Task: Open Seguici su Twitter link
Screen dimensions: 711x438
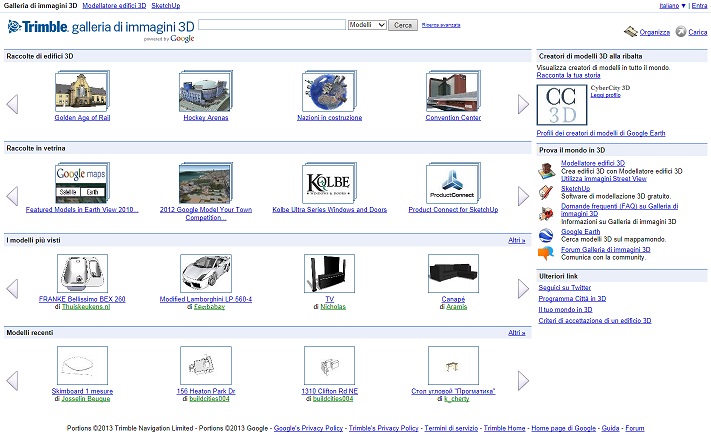Action: (x=565, y=287)
